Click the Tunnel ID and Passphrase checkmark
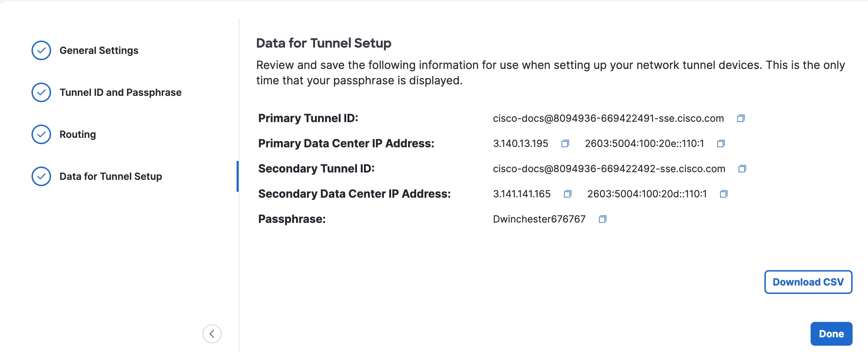The image size is (868, 352). [x=41, y=92]
